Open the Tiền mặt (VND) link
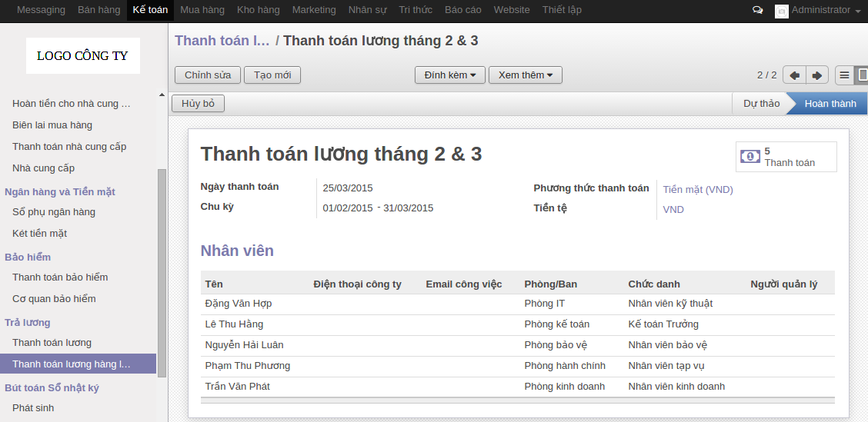Viewport: 868px width, 422px height. click(697, 189)
